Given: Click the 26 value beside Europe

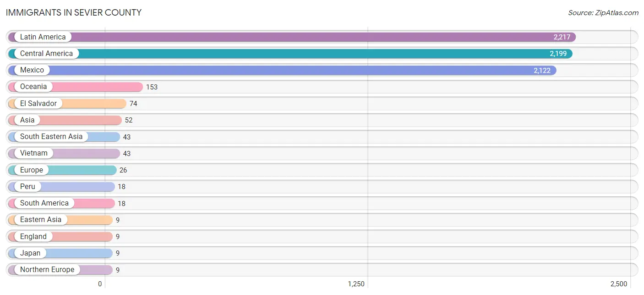Looking at the screenshot, I should point(123,170).
